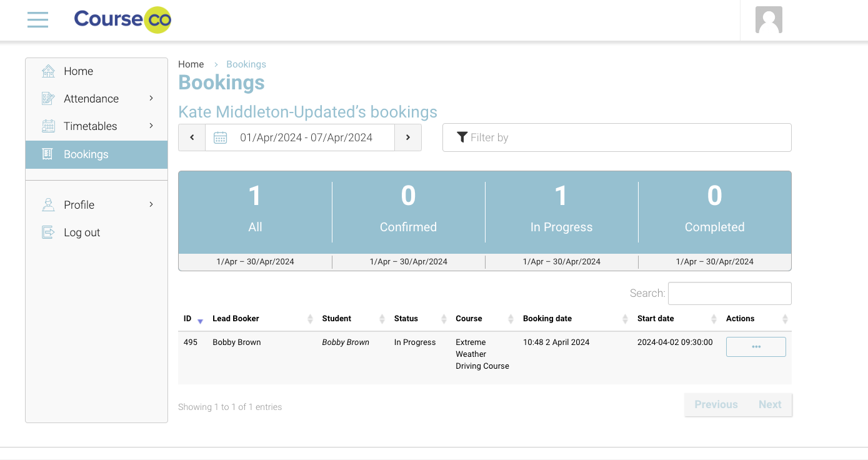Go to next week with right arrow
The image size is (868, 460).
(408, 137)
